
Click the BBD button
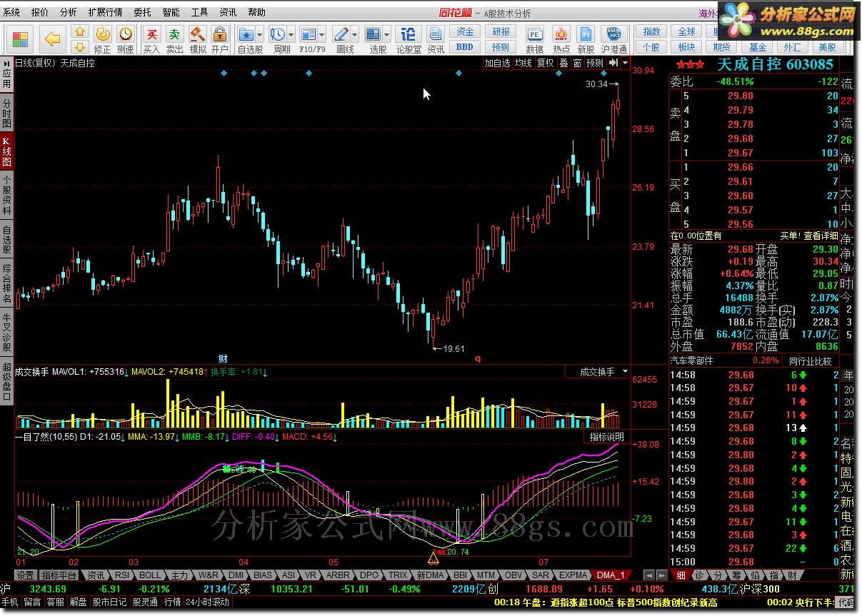coord(465,47)
